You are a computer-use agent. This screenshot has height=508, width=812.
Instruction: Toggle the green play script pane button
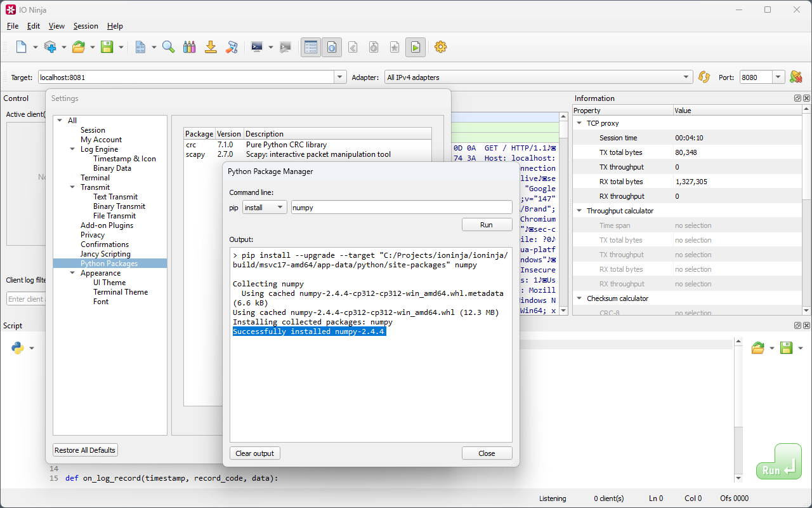pyautogui.click(x=415, y=47)
